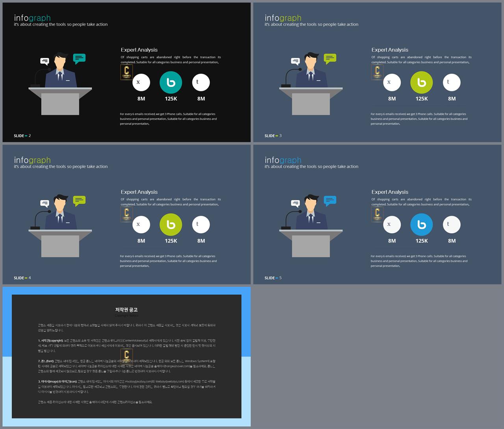The width and height of the screenshot is (504, 429).
Task: Click the '125K' value on slide 2
Action: pyautogui.click(x=171, y=98)
